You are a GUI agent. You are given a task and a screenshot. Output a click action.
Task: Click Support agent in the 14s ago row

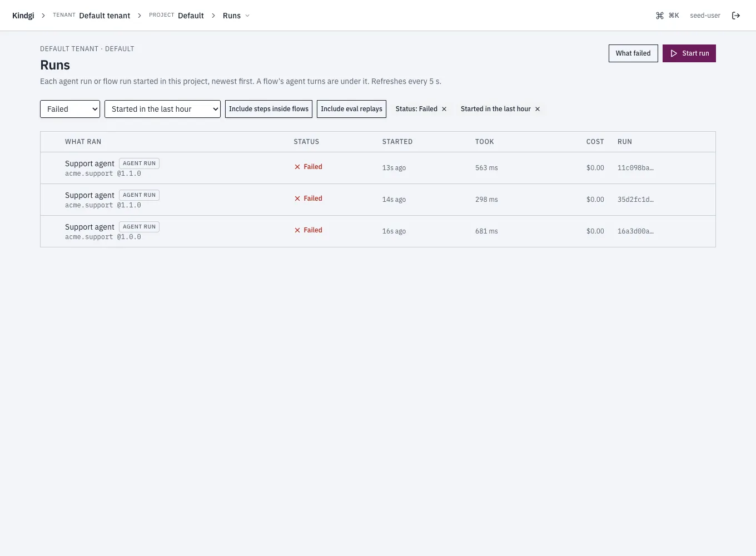coord(89,195)
